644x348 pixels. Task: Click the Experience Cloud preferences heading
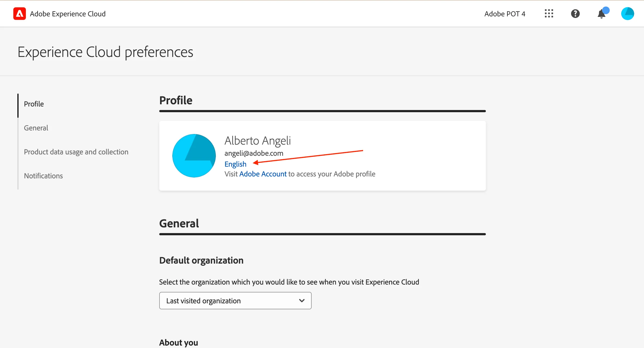point(105,52)
